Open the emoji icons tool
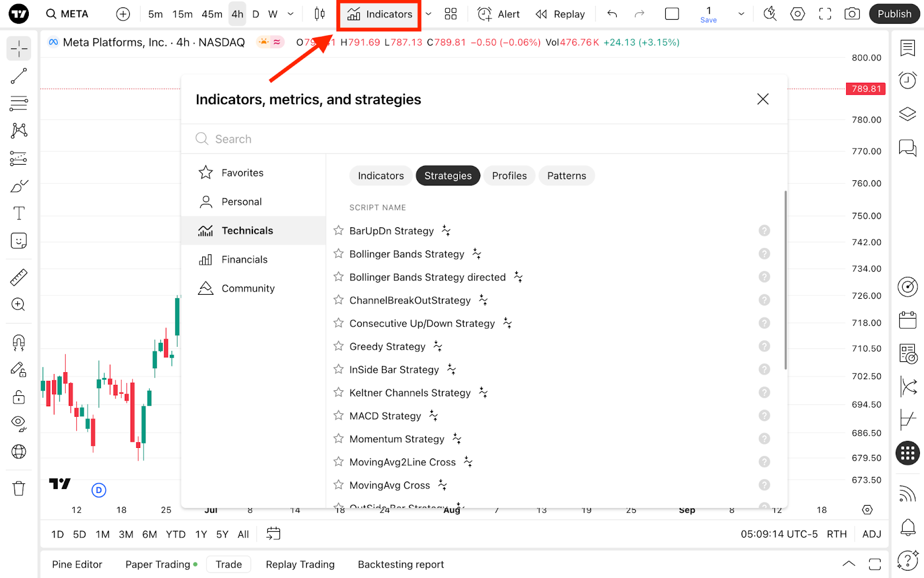 coord(19,241)
